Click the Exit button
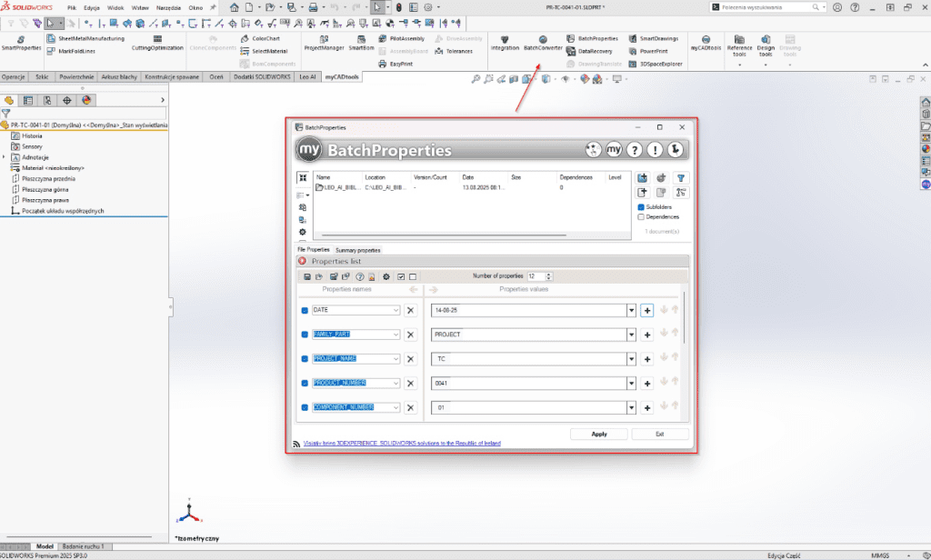The height and width of the screenshot is (560, 931). coord(660,435)
